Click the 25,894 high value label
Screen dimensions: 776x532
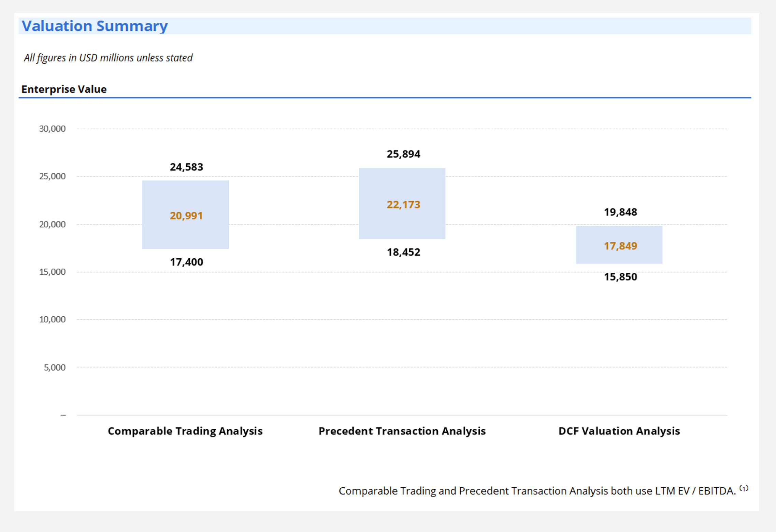tap(403, 154)
